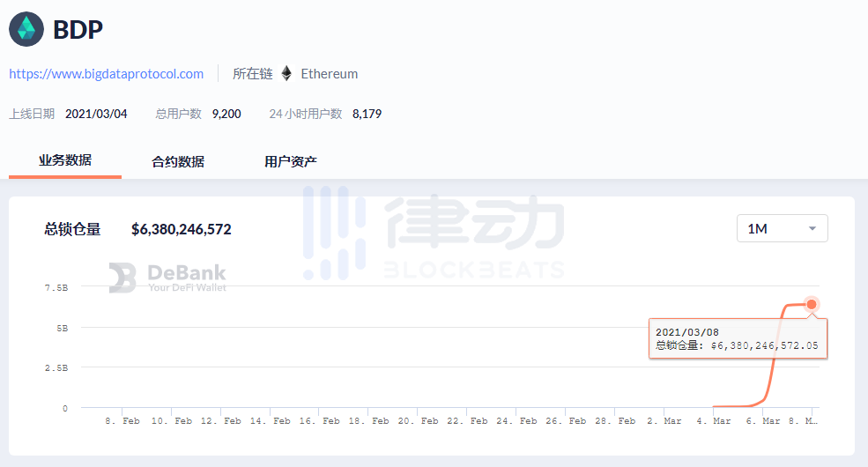Image resolution: width=868 pixels, height=467 pixels.
Task: Click the orange data point on chart
Action: (x=812, y=304)
